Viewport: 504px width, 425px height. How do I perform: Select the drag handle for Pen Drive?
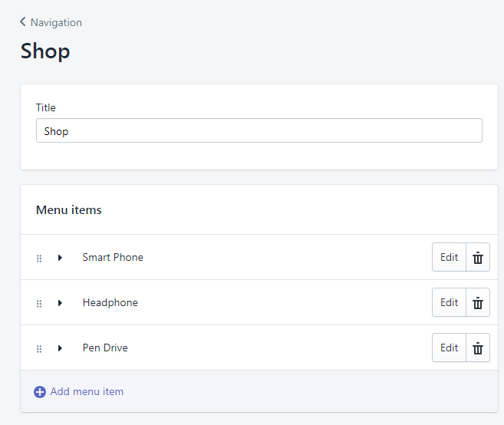pyautogui.click(x=39, y=349)
